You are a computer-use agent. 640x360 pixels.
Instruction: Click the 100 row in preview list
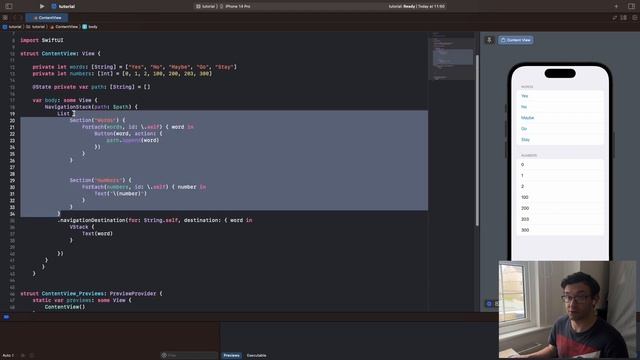tap(560, 197)
